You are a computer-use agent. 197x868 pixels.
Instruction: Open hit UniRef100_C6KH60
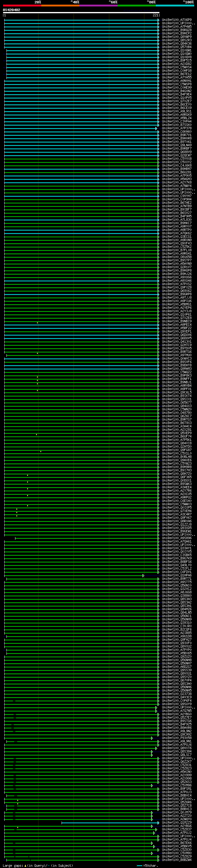click(176, 131)
